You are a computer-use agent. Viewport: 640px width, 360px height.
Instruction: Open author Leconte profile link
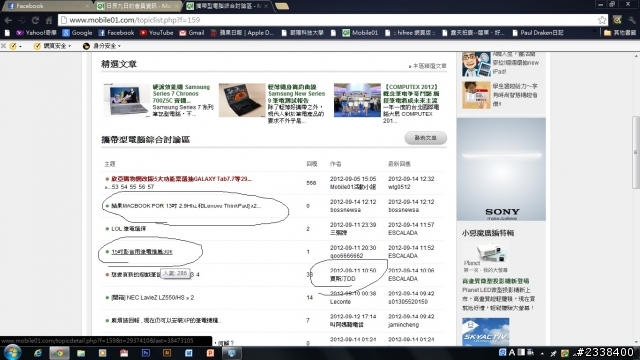click(340, 302)
